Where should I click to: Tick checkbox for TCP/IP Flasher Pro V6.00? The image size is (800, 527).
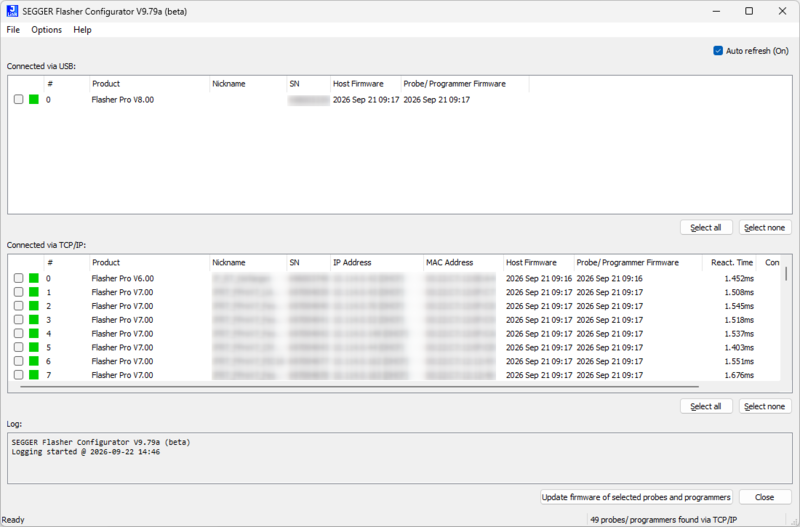[x=18, y=278]
